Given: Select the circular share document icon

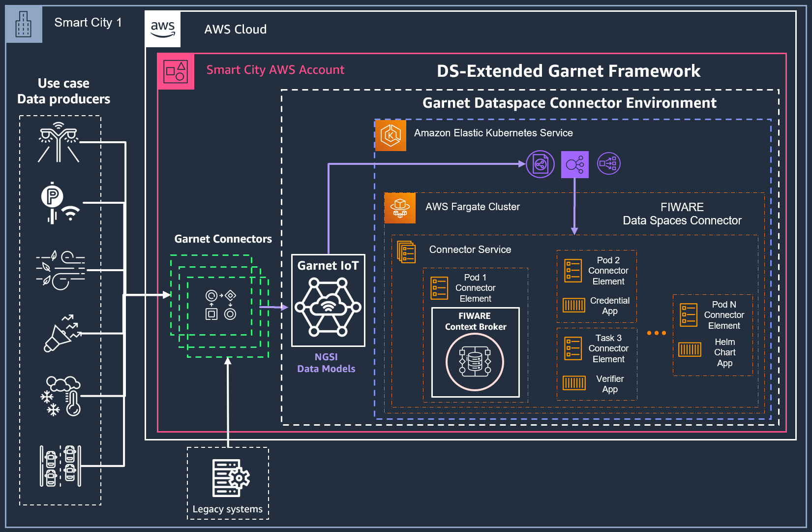Looking at the screenshot, I should [x=540, y=164].
